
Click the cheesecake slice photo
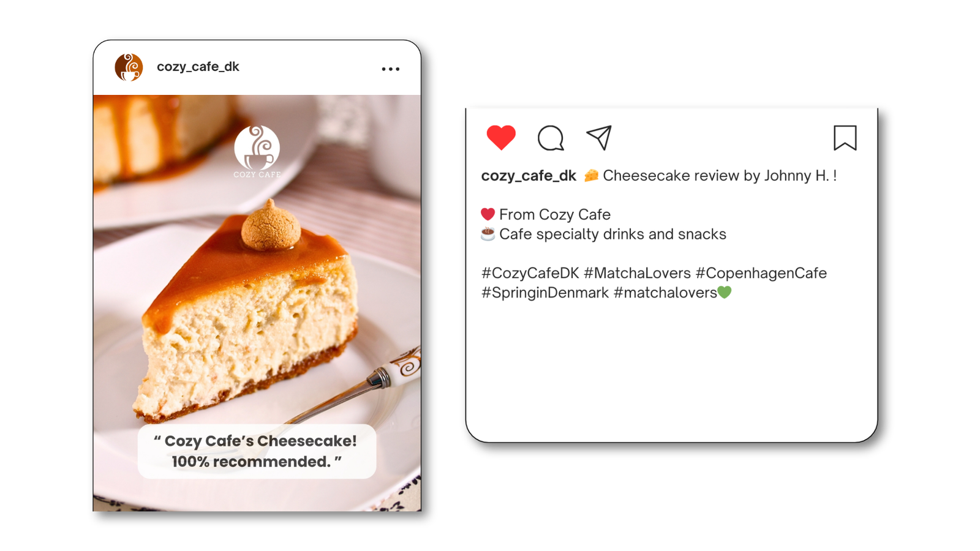pyautogui.click(x=257, y=303)
